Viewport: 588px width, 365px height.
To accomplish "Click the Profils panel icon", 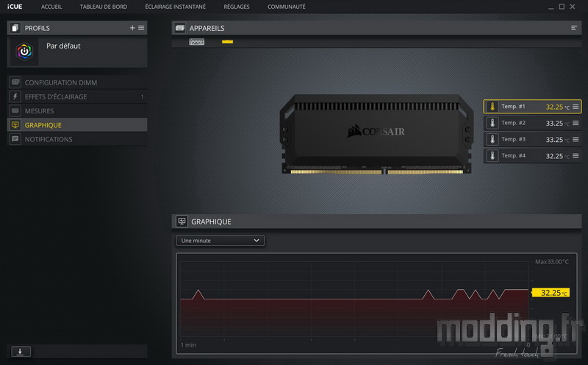I will (15, 28).
